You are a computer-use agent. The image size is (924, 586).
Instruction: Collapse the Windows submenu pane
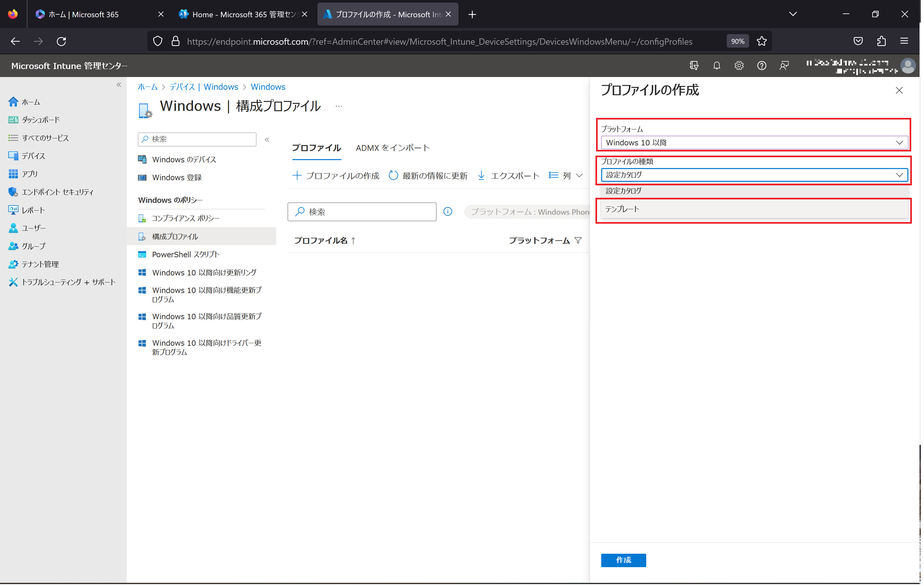click(267, 140)
